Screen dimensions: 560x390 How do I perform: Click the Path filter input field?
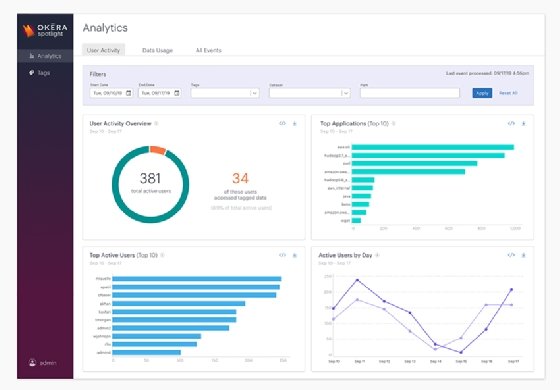coord(410,93)
